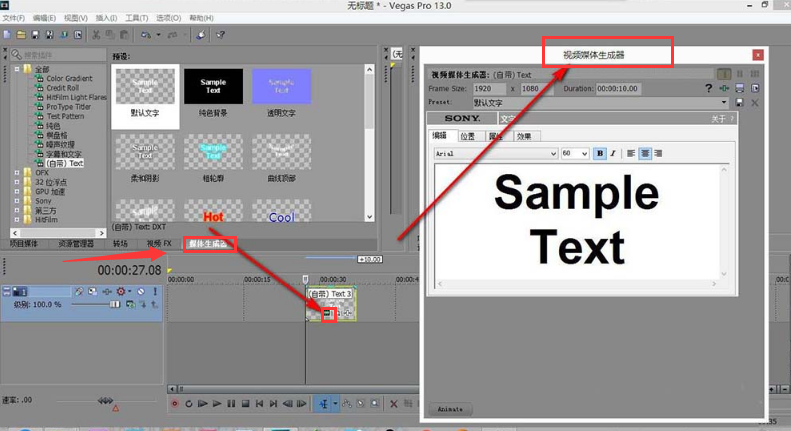Toggle mute on video track 1
Image resolution: width=791 pixels, height=431 pixels.
pyautogui.click(x=141, y=292)
